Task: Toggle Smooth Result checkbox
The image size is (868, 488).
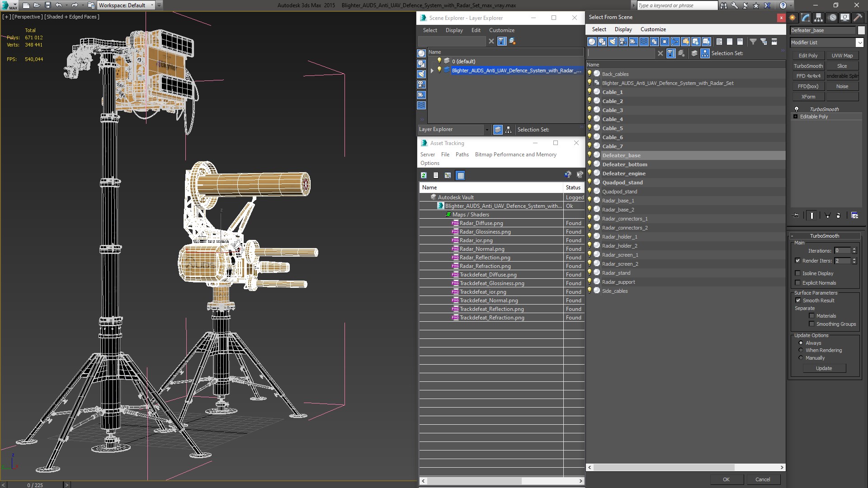Action: pos(798,300)
